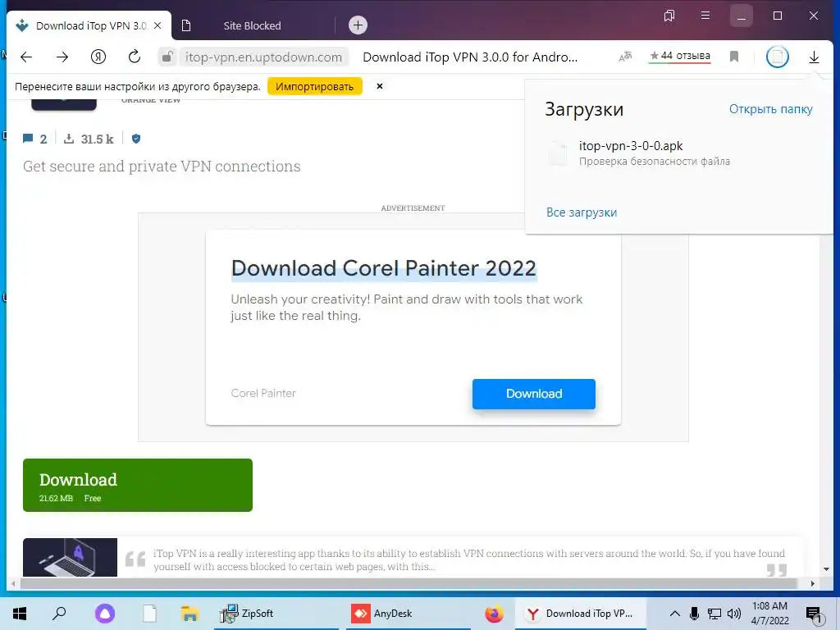Expand the hidden system tray icons
This screenshot has height=630, width=840.
[x=675, y=614]
